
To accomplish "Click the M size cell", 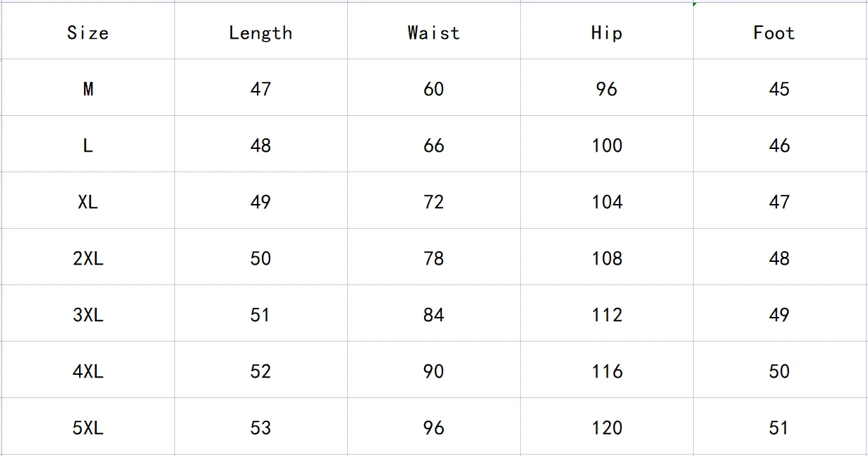I will [x=88, y=89].
